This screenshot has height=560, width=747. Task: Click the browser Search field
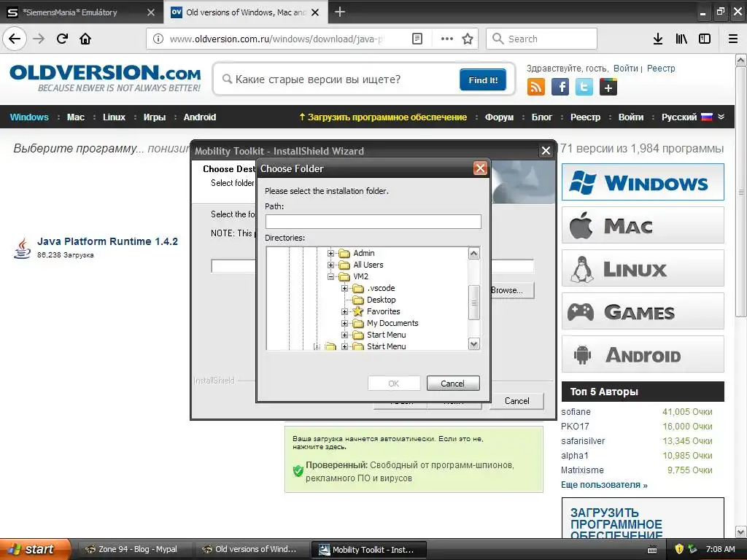tap(542, 39)
